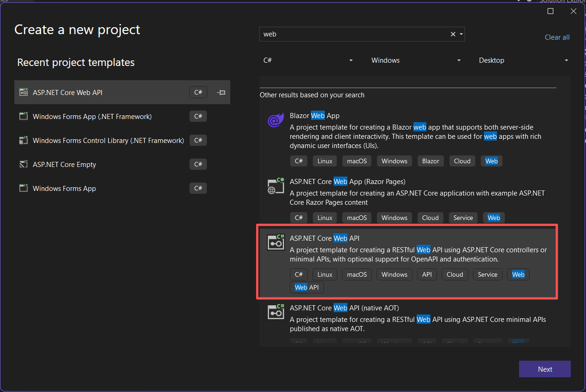
Task: Click the Next button
Action: (545, 369)
